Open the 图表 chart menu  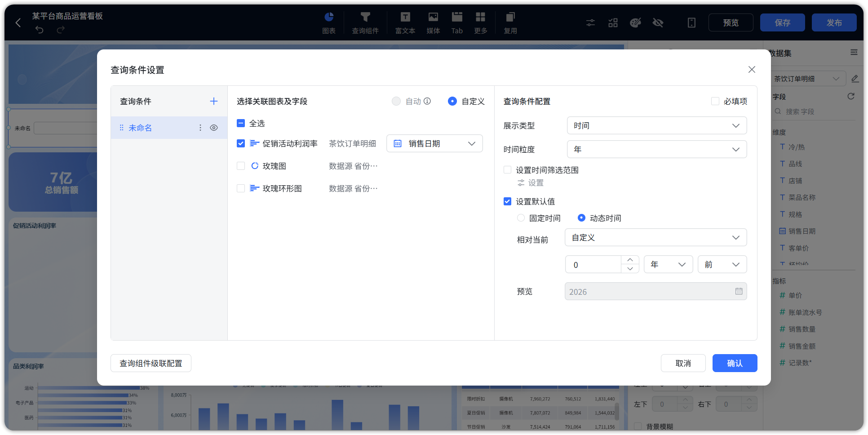tap(329, 22)
